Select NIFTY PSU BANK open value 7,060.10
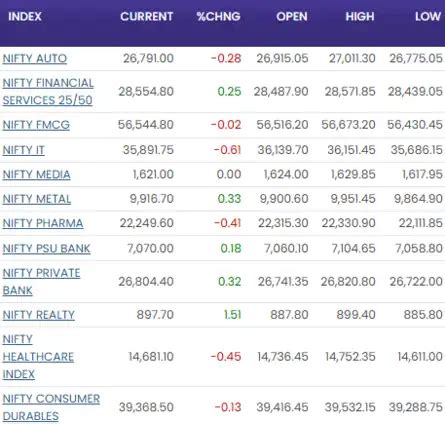 [286, 248]
